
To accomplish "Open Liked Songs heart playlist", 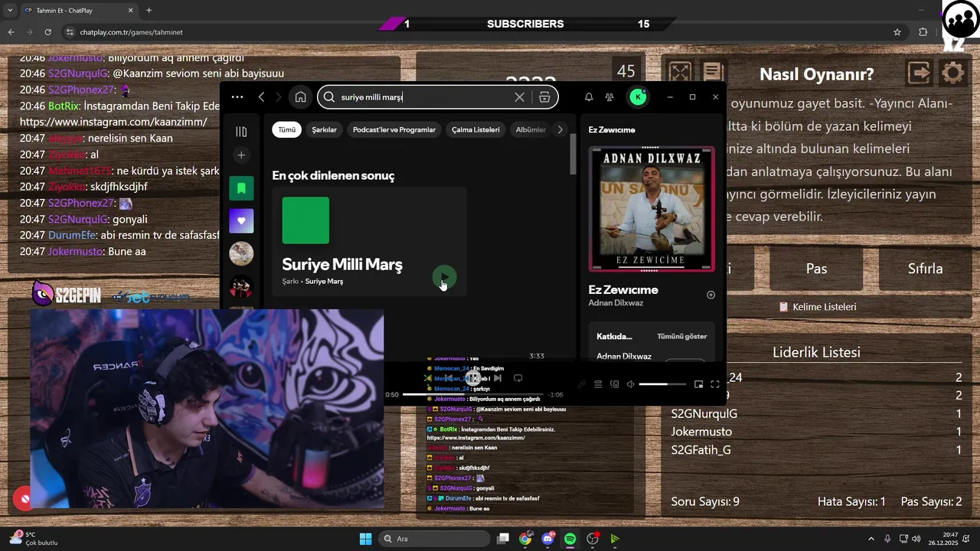I will click(x=241, y=220).
